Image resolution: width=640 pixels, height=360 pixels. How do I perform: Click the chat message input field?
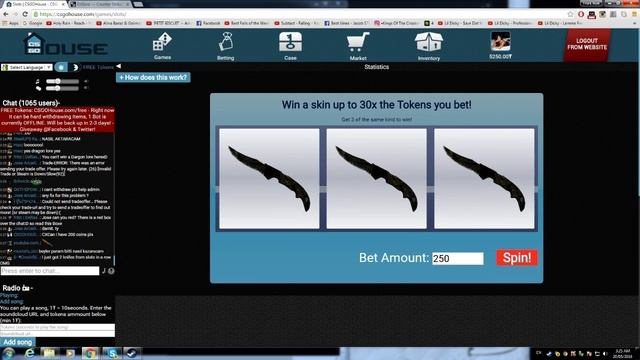click(50, 271)
